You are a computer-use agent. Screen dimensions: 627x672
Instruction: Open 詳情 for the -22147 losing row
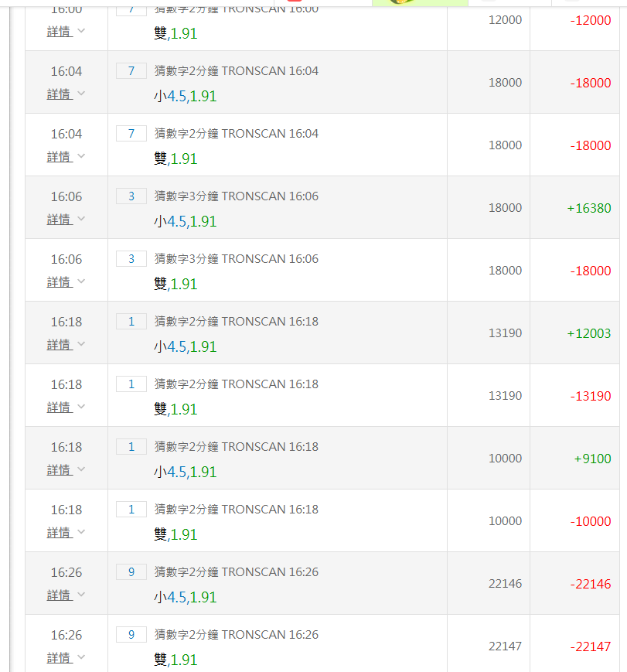coord(59,657)
